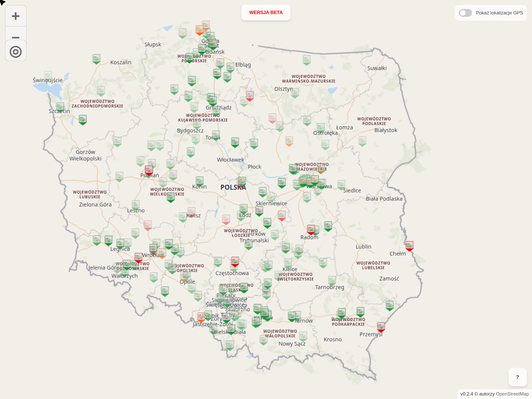Select the red marker above Radom
The width and height of the screenshot is (532, 399).
(310, 229)
